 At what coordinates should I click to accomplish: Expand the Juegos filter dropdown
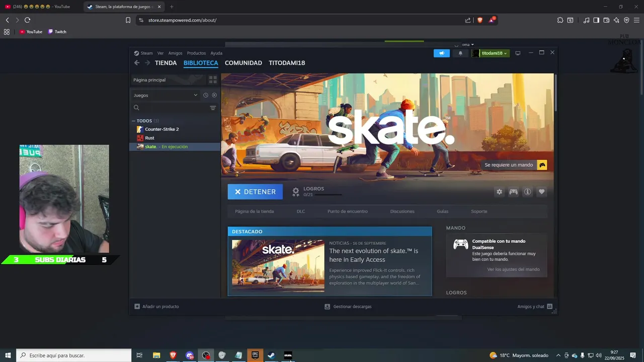click(166, 95)
